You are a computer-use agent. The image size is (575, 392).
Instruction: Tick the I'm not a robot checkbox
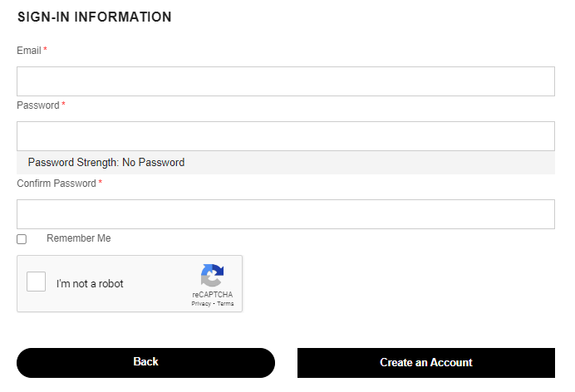coord(36,282)
